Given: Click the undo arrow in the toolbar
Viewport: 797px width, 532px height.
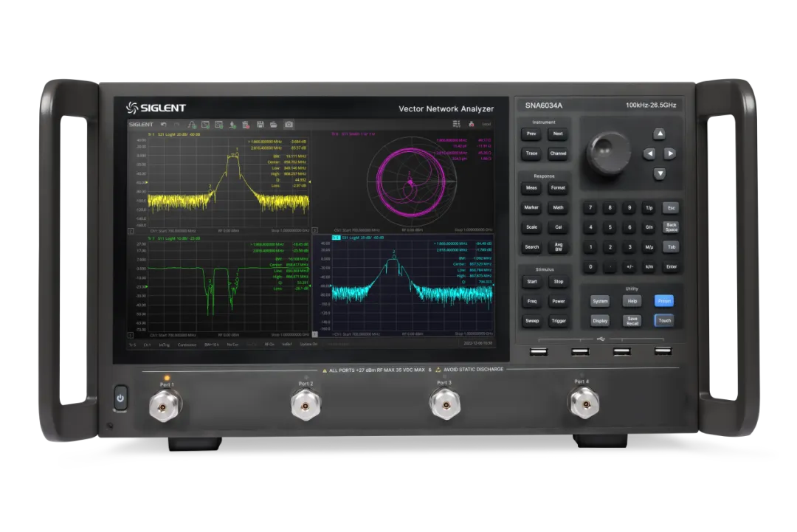Looking at the screenshot, I should pos(163,125).
